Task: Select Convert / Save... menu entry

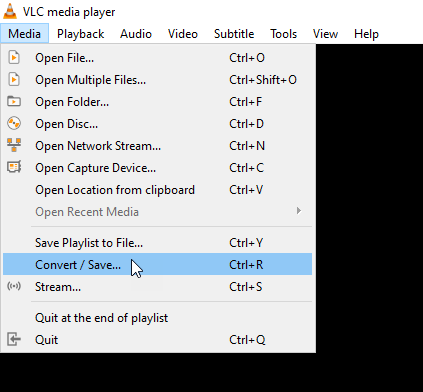Action: coord(157,264)
